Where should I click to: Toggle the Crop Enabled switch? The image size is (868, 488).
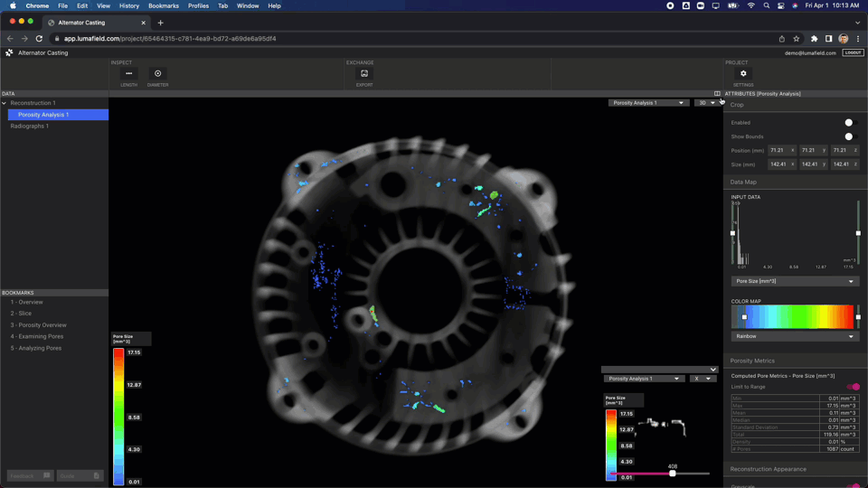pos(851,122)
